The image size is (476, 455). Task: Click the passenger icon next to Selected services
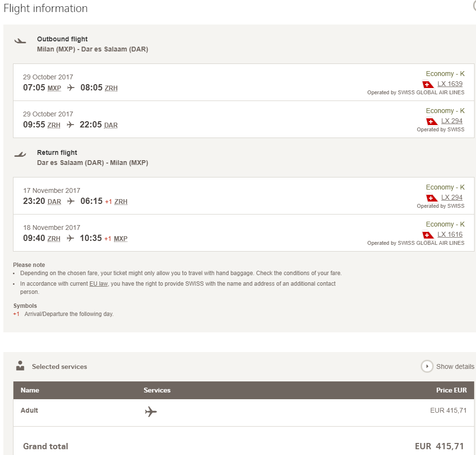(x=20, y=366)
